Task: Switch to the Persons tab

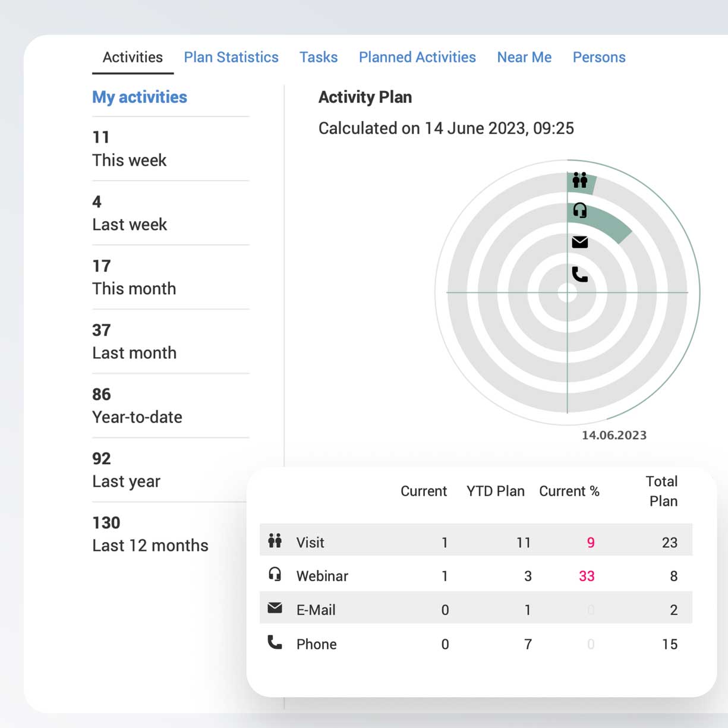Action: click(599, 57)
